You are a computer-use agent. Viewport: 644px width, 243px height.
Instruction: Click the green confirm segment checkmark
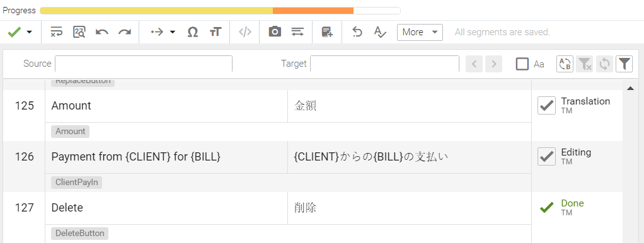pos(14,32)
